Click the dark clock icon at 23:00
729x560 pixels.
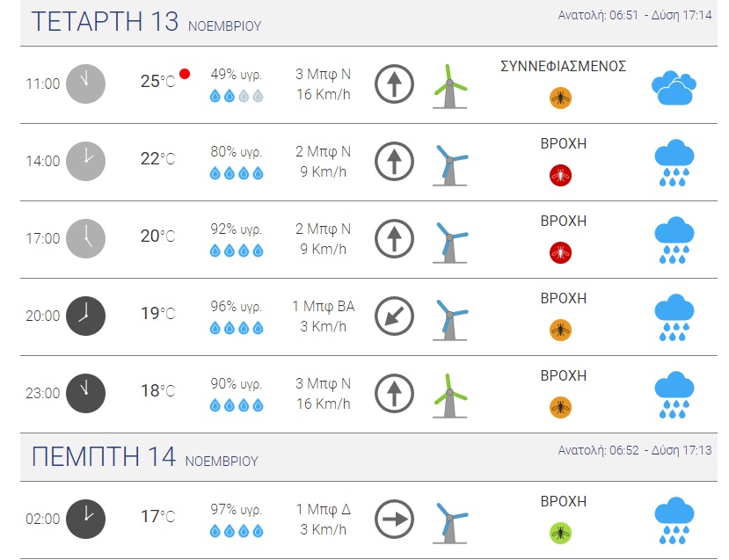85,393
